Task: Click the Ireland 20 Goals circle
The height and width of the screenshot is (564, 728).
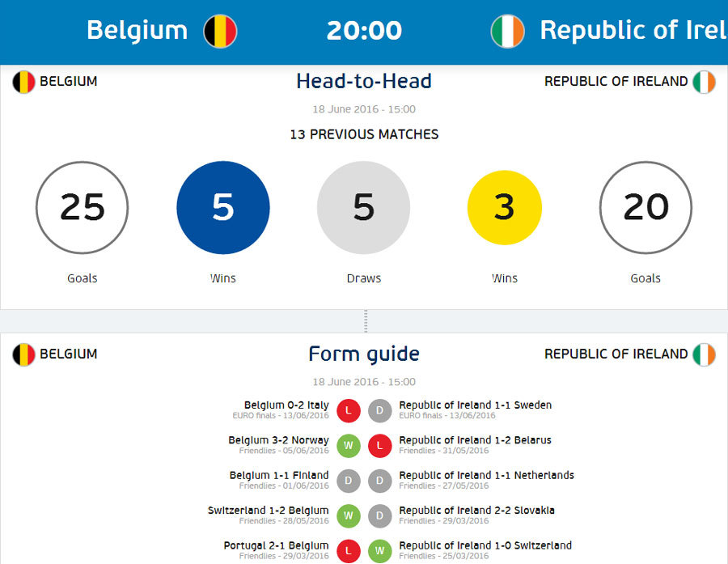Action: [645, 208]
